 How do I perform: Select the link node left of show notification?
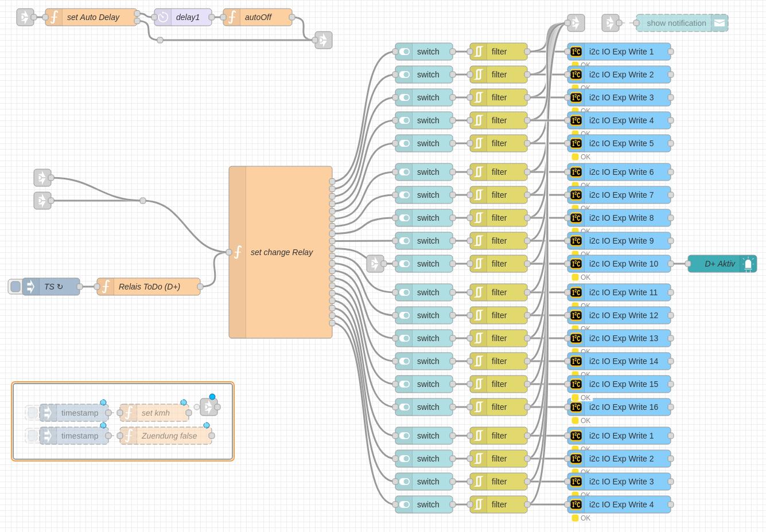coord(611,23)
